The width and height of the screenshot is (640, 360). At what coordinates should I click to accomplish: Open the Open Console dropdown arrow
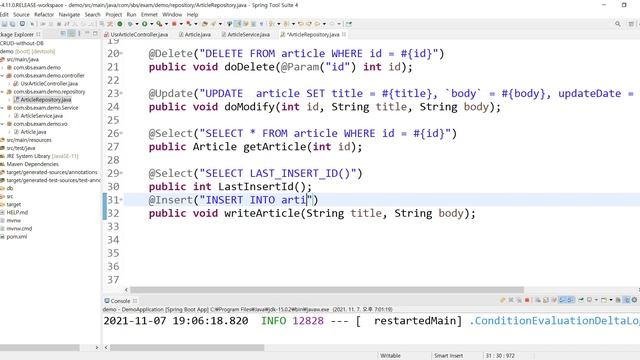coord(611,300)
